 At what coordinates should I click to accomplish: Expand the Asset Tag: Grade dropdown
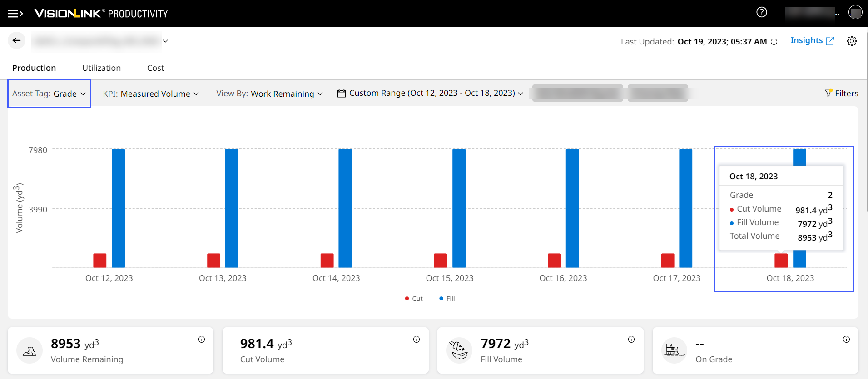[49, 94]
